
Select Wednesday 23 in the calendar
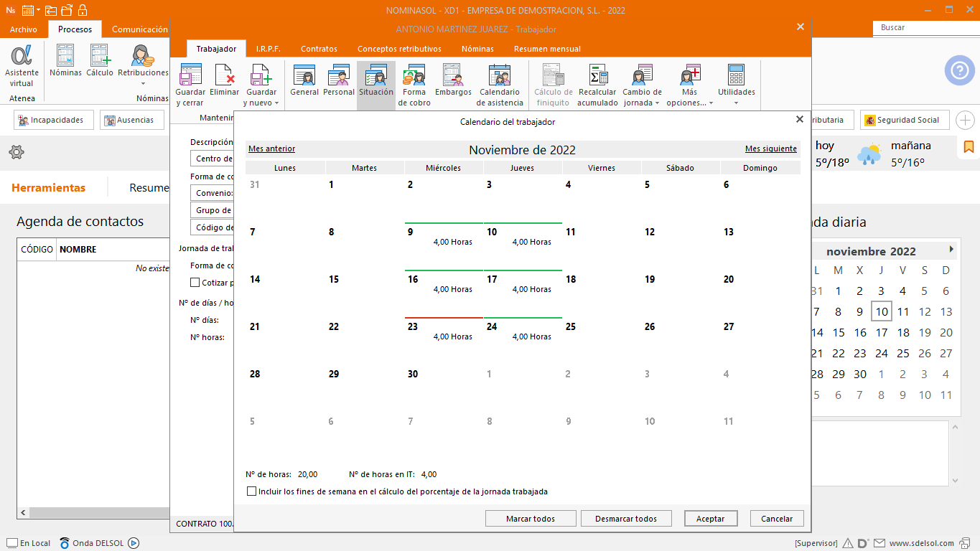[444, 331]
